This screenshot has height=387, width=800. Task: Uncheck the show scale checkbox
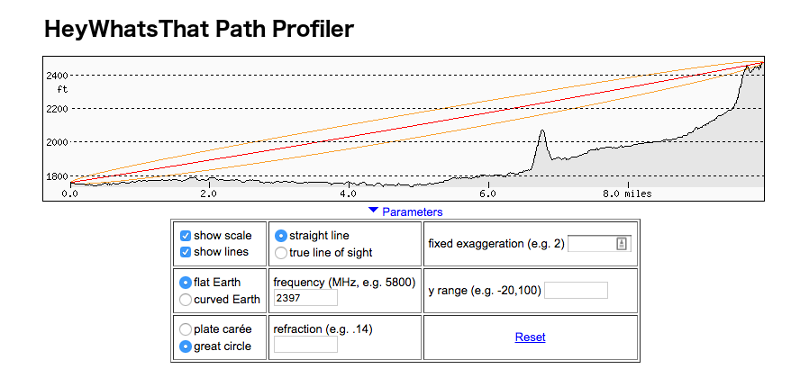(x=186, y=236)
